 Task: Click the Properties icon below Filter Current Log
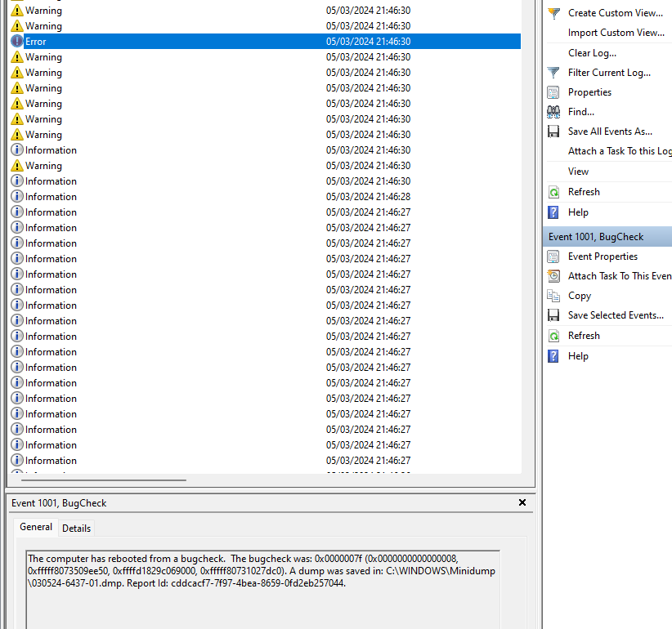pyautogui.click(x=553, y=92)
